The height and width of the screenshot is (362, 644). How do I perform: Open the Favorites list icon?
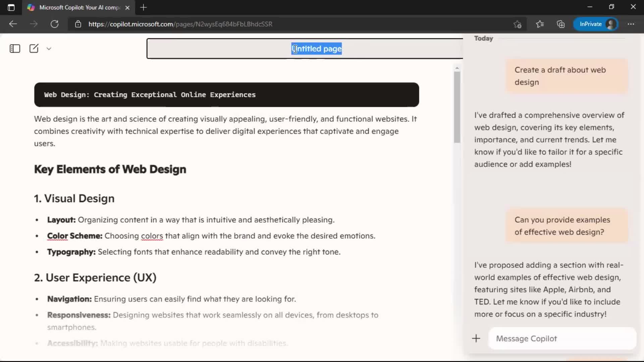(540, 24)
